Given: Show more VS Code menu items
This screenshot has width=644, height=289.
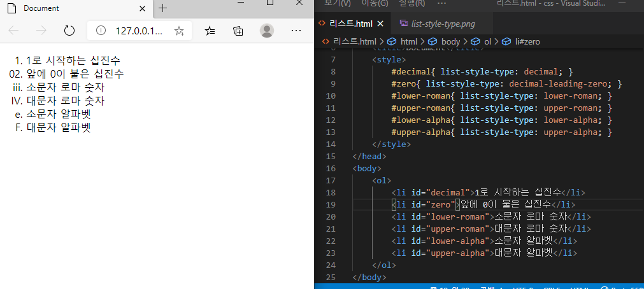Looking at the screenshot, I should (442, 3).
